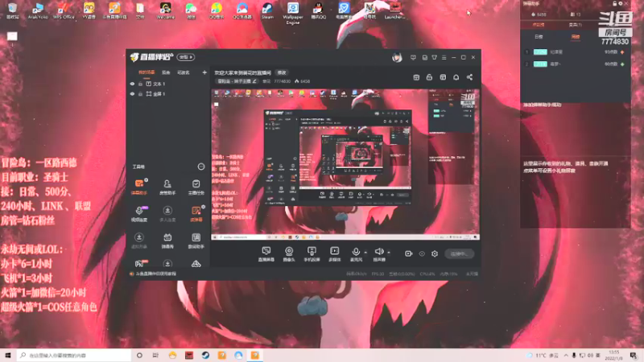
Task: Toggle the preview eye icon in bottom toolbar
Action: click(422, 254)
